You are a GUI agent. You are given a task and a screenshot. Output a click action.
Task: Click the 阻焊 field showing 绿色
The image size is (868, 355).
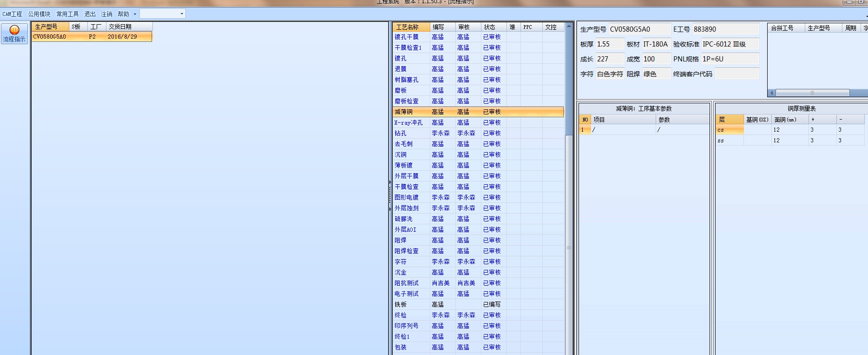click(656, 74)
